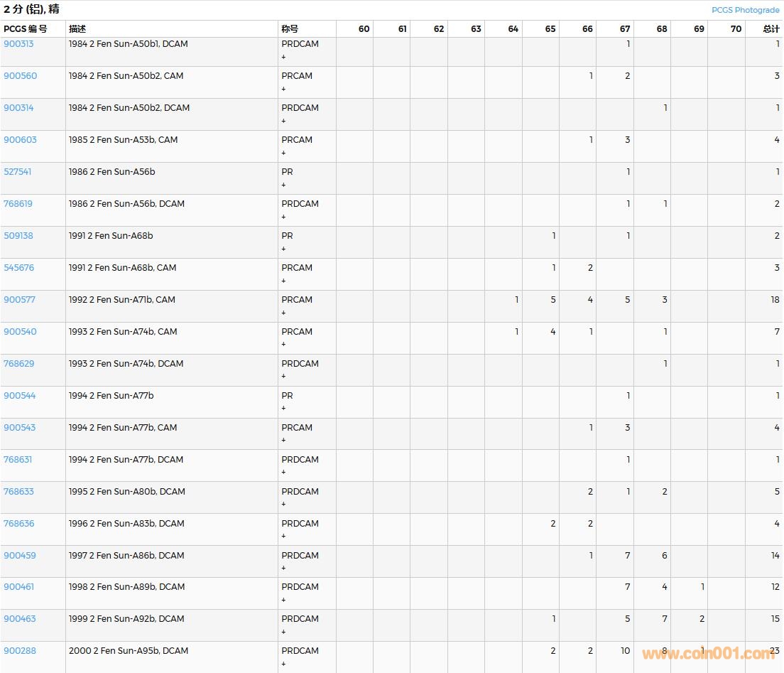Expand plus sign in 1985 Sun-A53b row

click(x=284, y=153)
